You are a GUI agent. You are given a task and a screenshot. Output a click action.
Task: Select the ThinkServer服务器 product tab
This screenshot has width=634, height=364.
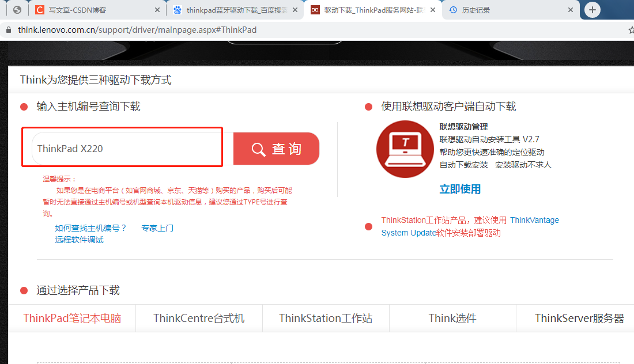579,318
